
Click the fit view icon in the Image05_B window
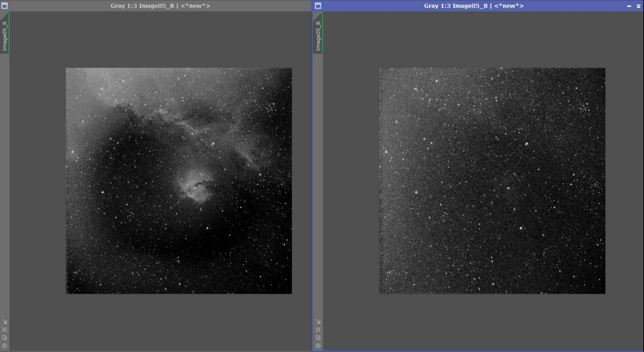318,330
